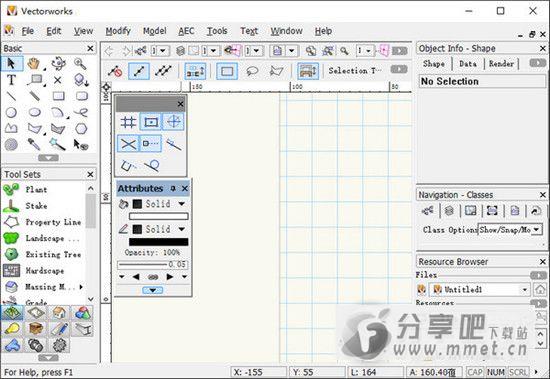Viewport: 550px width, 379px height.
Task: Select the Spiral tool
Action: [12, 144]
